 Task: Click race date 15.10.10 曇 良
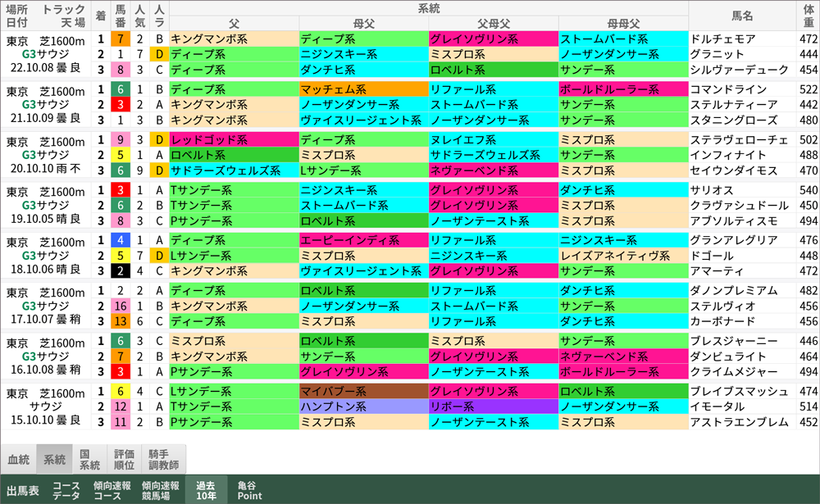45,420
